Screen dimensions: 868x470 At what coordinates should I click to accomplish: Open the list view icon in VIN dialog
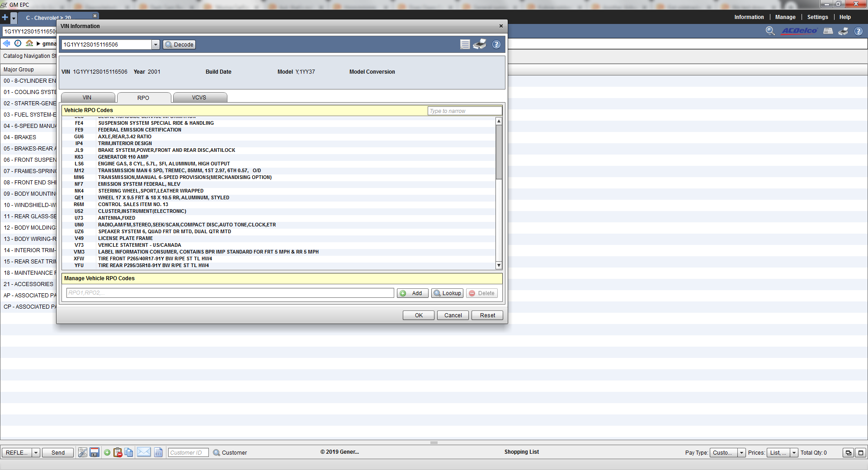tap(465, 44)
